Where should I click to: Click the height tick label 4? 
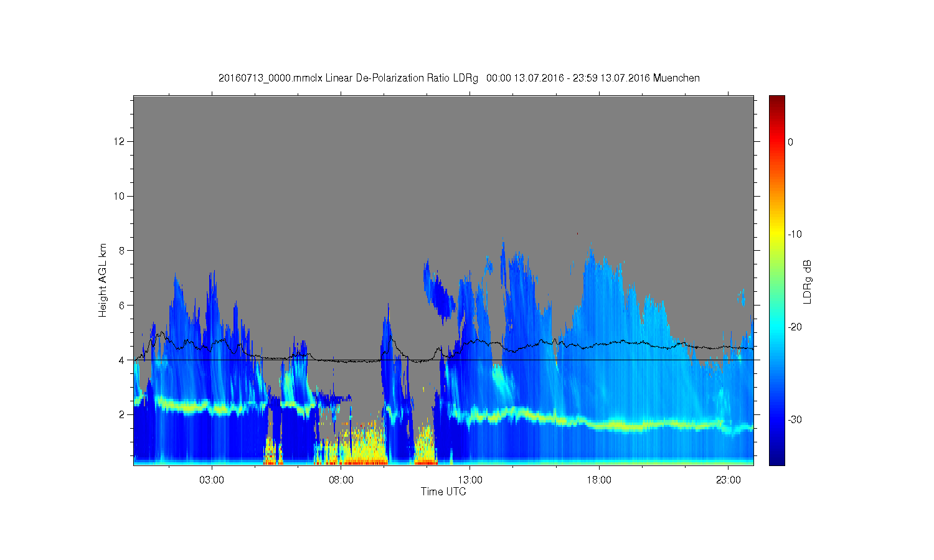click(122, 360)
